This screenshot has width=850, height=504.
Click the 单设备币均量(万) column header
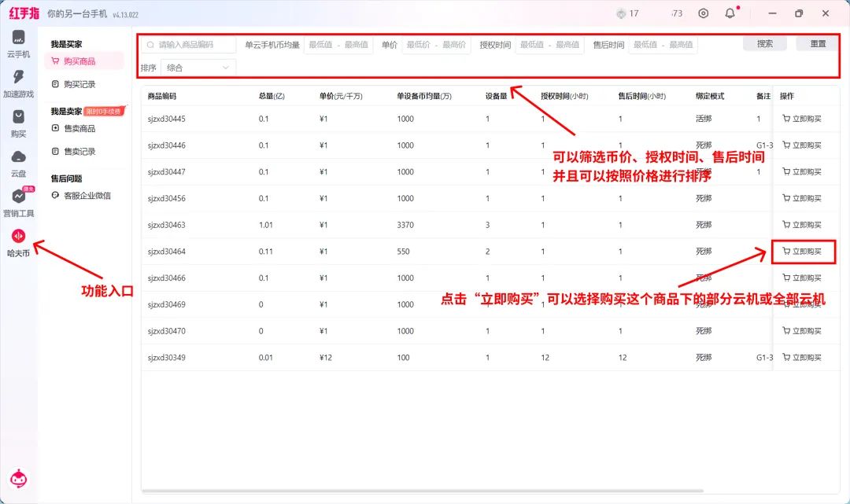(x=424, y=96)
